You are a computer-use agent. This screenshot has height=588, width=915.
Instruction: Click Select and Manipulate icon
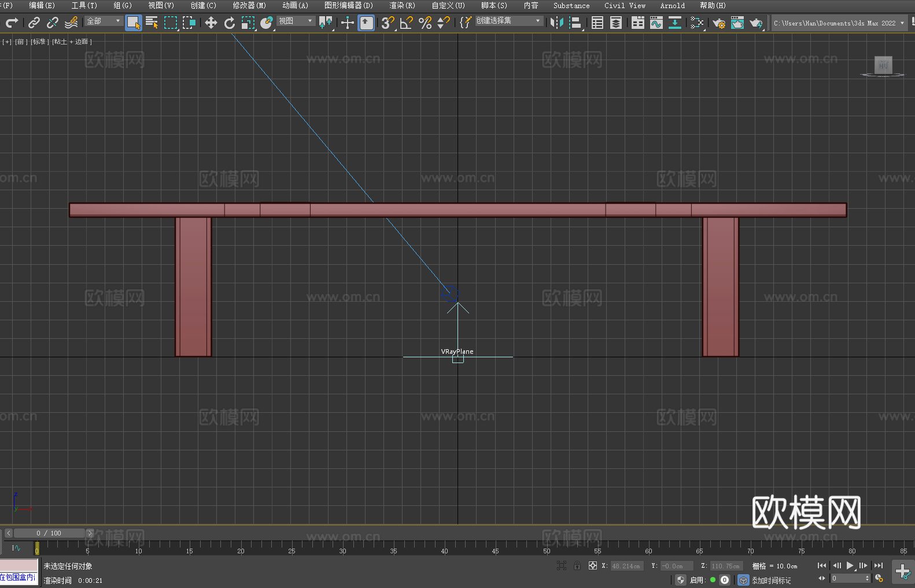[x=348, y=23]
